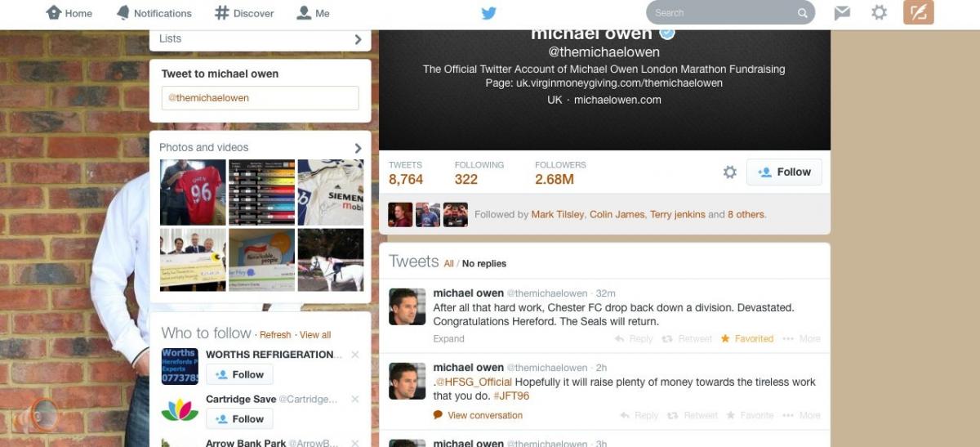The width and height of the screenshot is (980, 447).
Task: Compose a new tweet with quill icon
Action: click(919, 12)
